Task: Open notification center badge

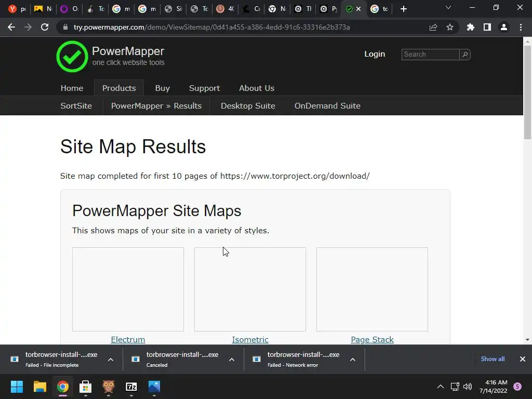Action: (517, 387)
